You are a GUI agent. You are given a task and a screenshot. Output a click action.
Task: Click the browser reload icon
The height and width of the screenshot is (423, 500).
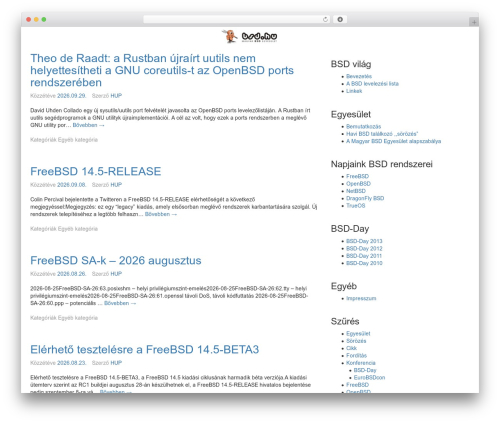pyautogui.click(x=325, y=19)
